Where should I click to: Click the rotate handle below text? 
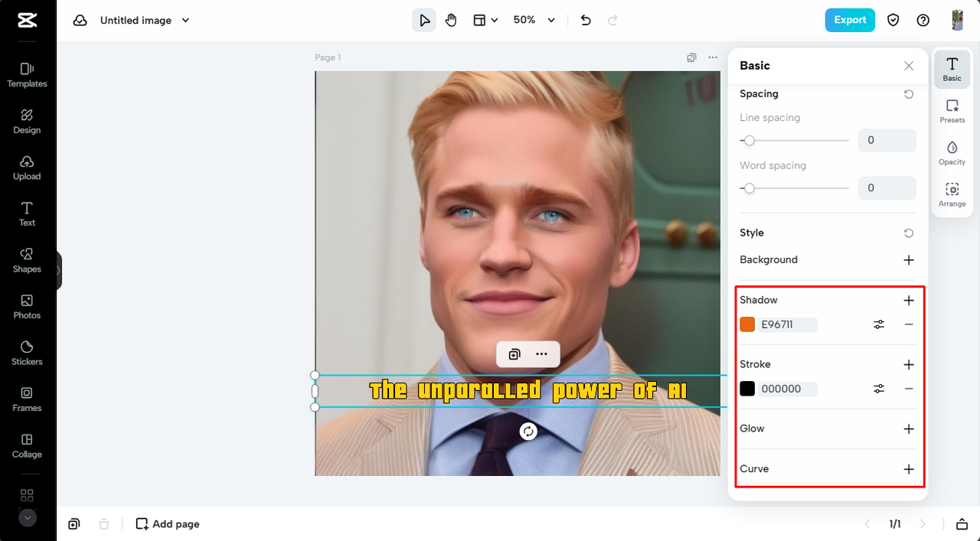[x=528, y=432]
